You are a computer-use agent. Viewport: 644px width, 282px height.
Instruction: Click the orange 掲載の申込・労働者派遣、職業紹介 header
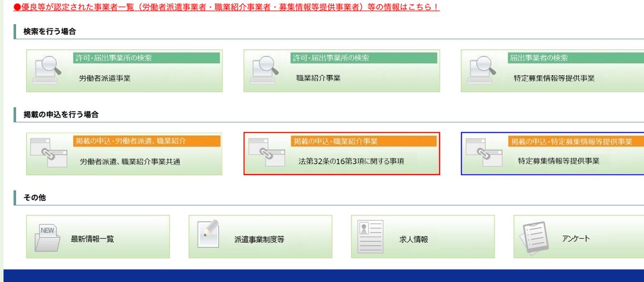point(147,141)
